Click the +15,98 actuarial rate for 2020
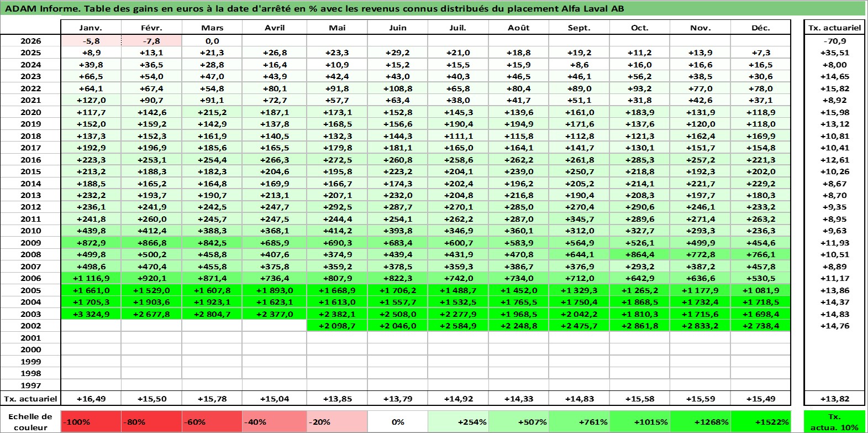The width and height of the screenshot is (868, 433). 834,112
